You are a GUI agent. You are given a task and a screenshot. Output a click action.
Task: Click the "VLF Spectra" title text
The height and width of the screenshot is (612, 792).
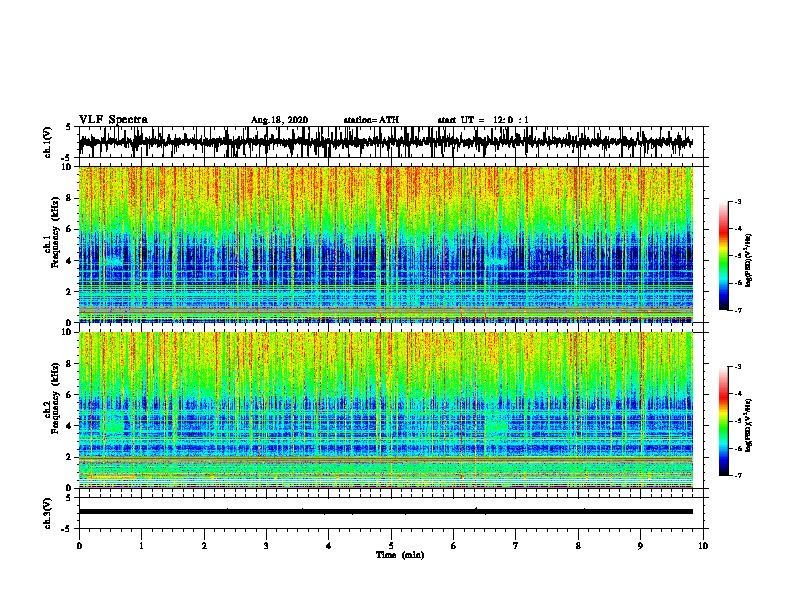point(113,120)
